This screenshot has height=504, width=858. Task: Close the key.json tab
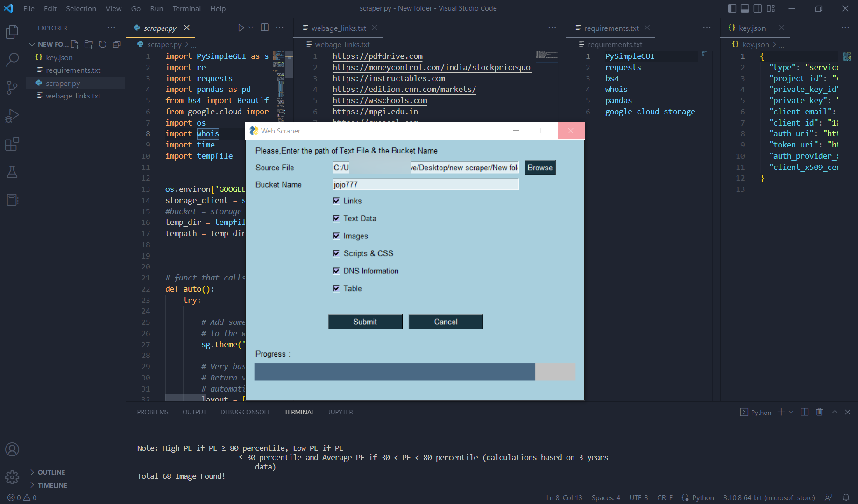[781, 28]
